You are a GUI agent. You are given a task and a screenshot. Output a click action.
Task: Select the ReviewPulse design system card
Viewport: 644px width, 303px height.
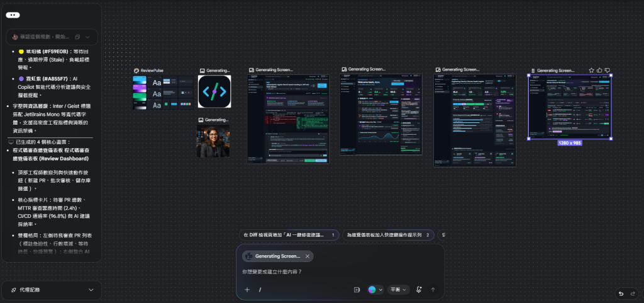163,93
